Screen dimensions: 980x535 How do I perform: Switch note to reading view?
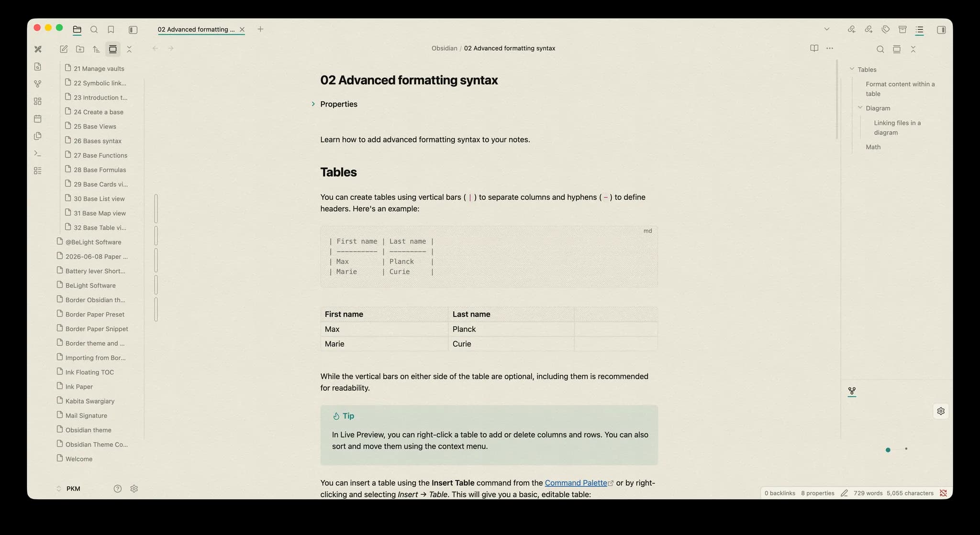[x=814, y=48]
